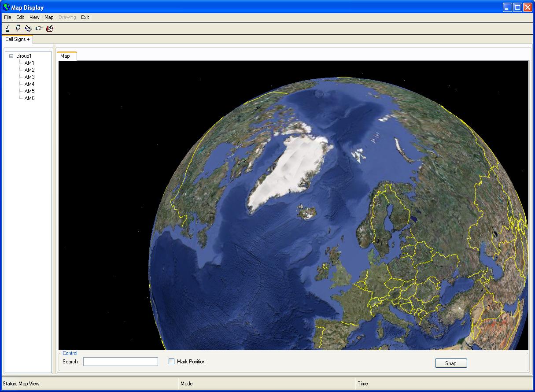
Task: Open the Edit menu
Action: click(20, 17)
